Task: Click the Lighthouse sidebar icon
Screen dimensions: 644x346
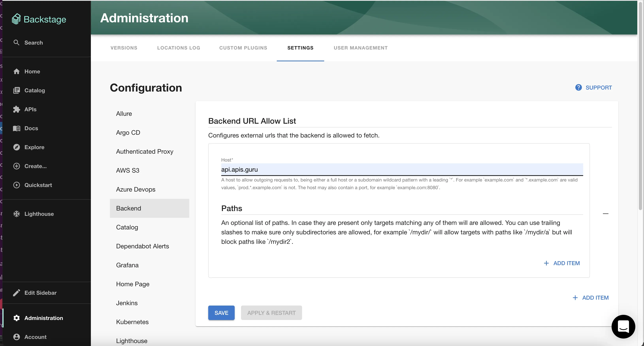Action: (17, 214)
